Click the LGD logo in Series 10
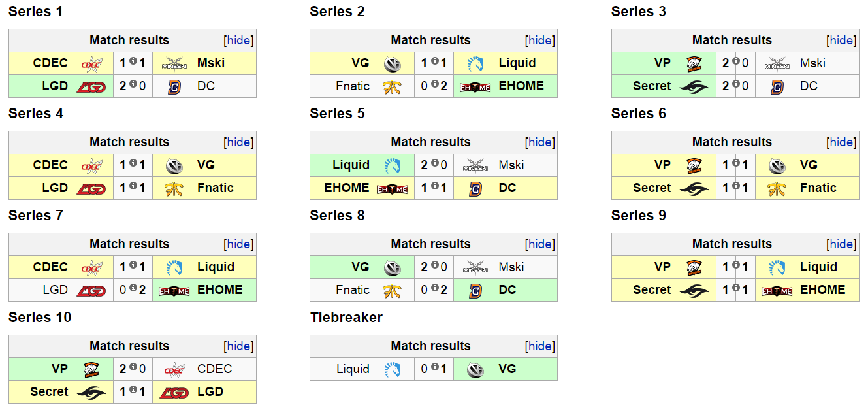Screen dimensions: 868x411 coord(173,391)
